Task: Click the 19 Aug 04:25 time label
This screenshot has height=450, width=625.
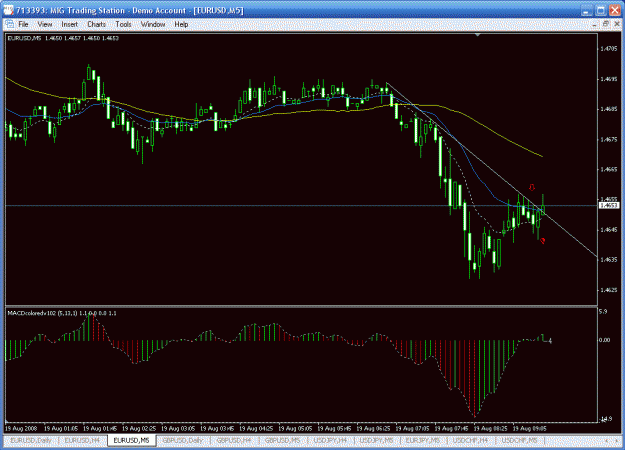Action: click(256, 428)
